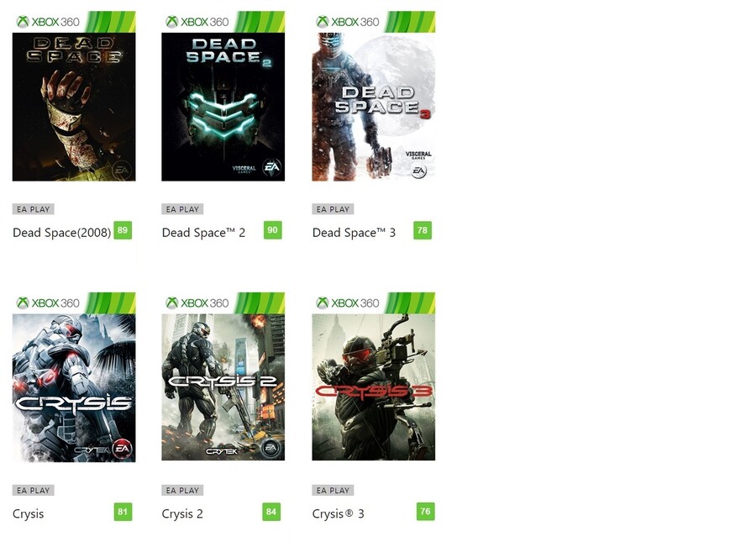756x558 pixels.
Task: Click the green 90 score badge
Action: (272, 230)
